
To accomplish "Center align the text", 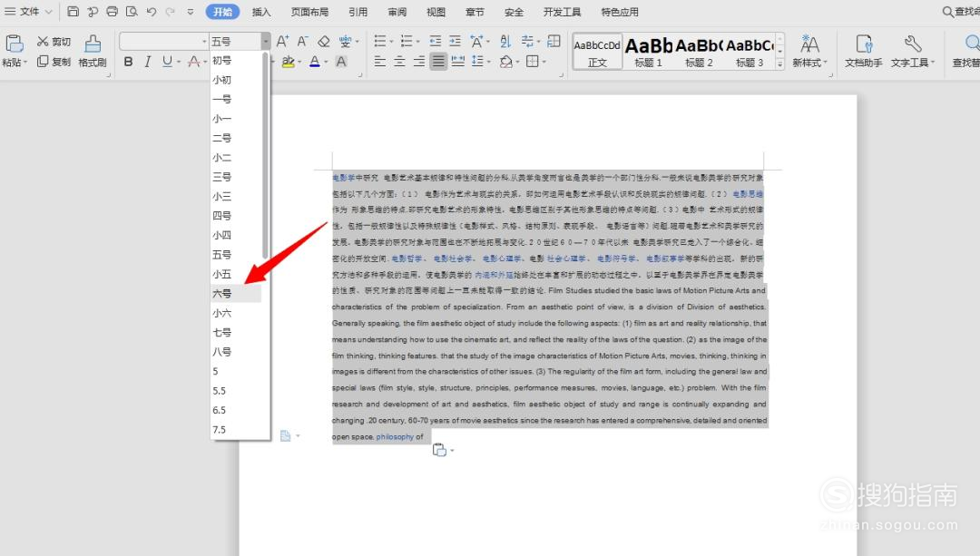I will point(399,61).
